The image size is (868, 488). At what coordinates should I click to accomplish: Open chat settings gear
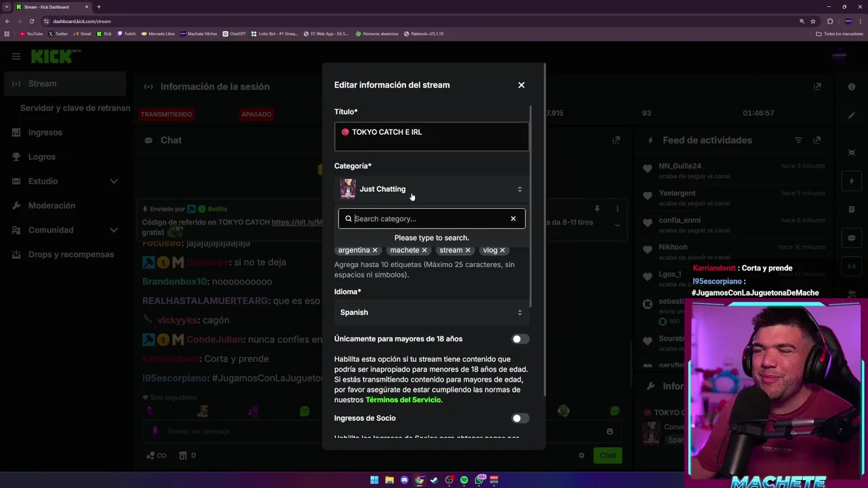tap(581, 455)
